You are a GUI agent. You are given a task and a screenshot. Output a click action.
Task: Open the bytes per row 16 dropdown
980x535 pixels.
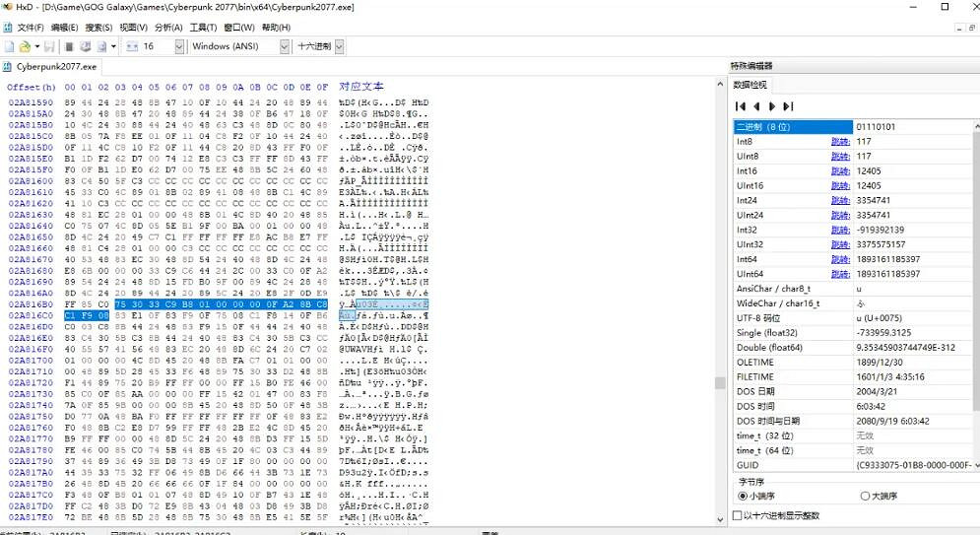point(179,47)
